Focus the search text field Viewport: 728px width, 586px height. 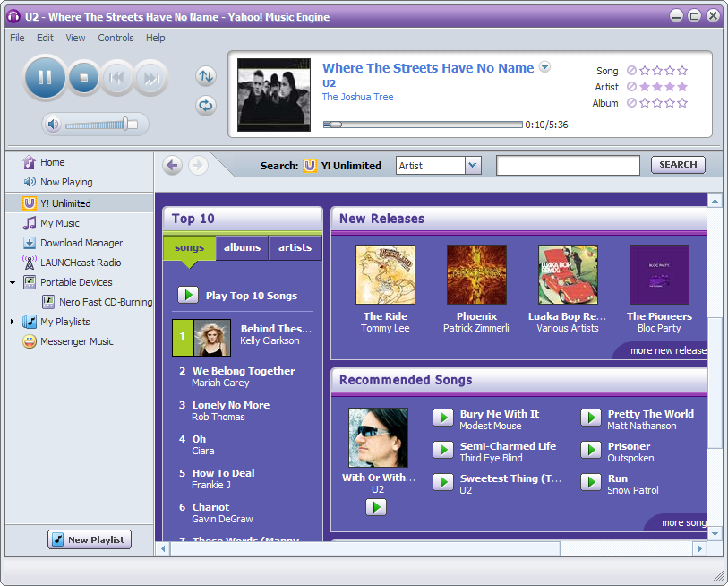568,165
